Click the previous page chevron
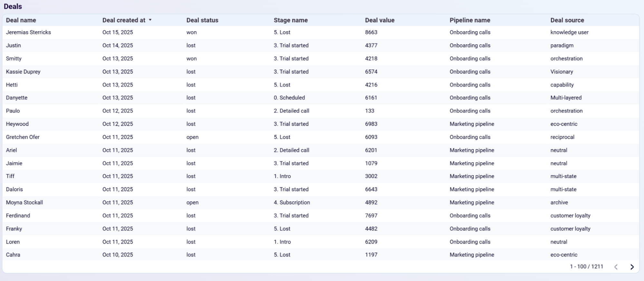Screen dimensions: 644x281 point(616,267)
